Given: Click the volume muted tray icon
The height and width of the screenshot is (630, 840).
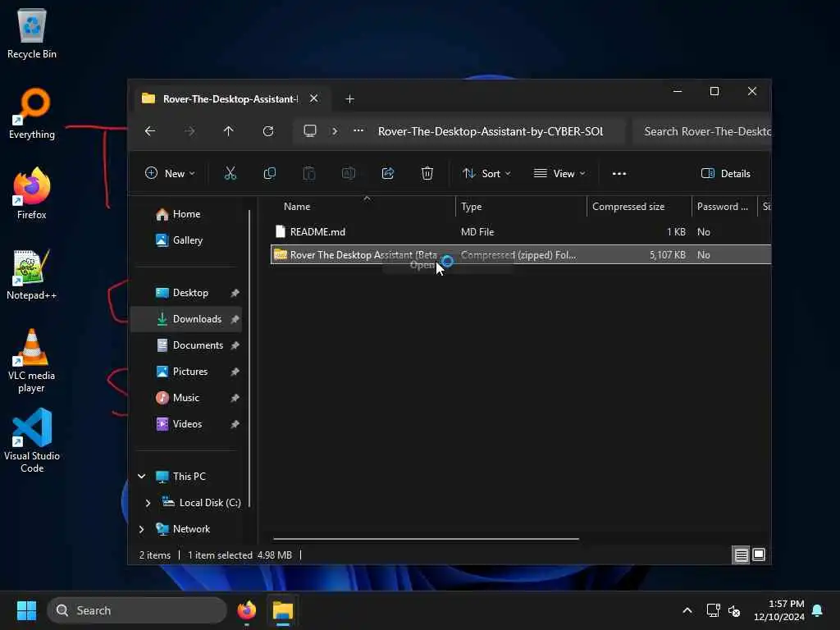Looking at the screenshot, I should click(734, 610).
